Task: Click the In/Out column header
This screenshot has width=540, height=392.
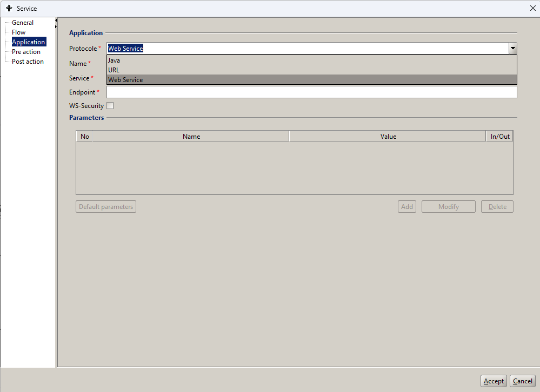Action: pyautogui.click(x=500, y=137)
